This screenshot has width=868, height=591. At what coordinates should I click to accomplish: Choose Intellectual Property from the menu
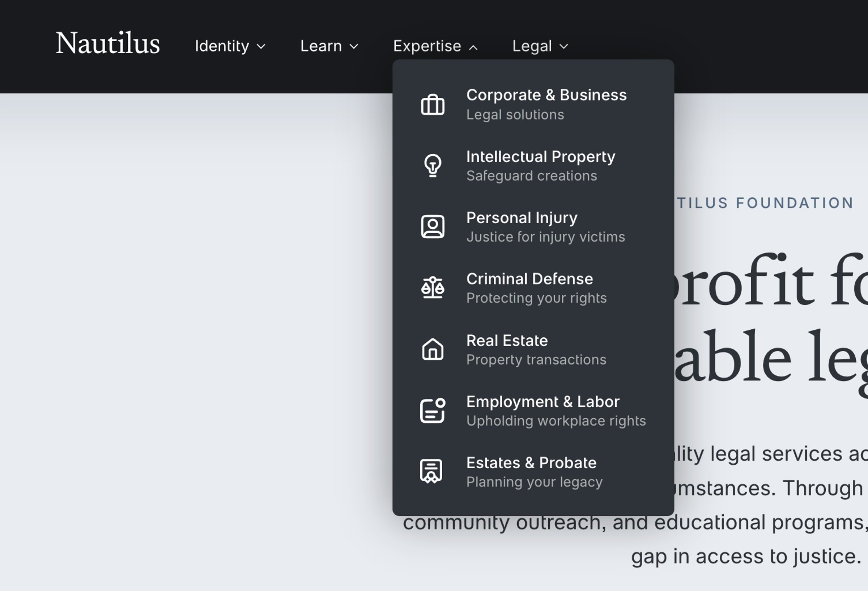click(533, 166)
